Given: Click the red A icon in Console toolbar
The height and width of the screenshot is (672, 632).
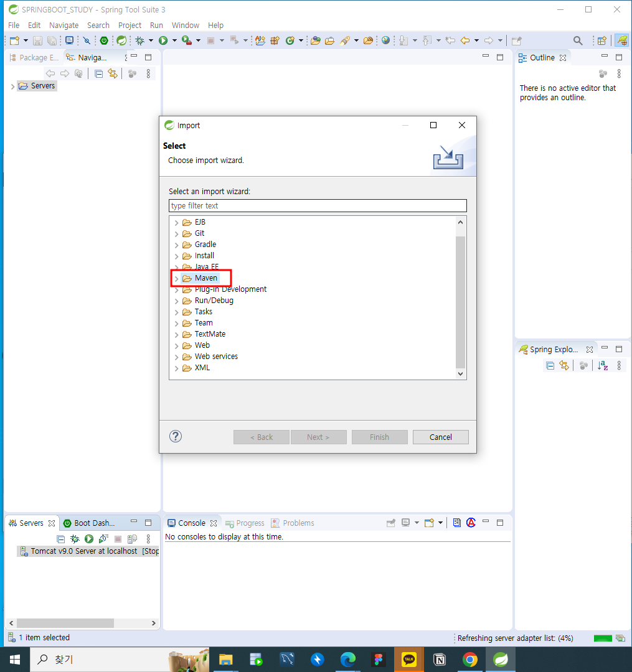Looking at the screenshot, I should tap(471, 523).
